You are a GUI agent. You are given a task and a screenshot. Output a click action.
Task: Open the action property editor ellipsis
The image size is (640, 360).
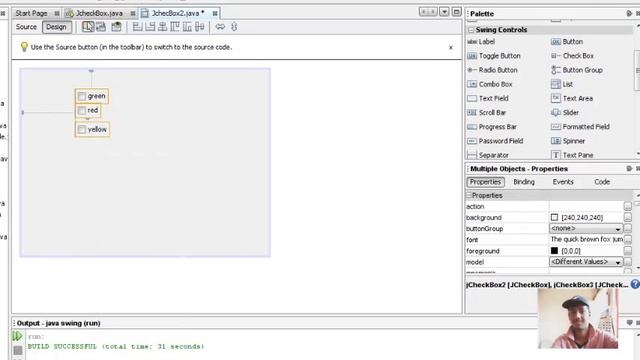(x=627, y=207)
